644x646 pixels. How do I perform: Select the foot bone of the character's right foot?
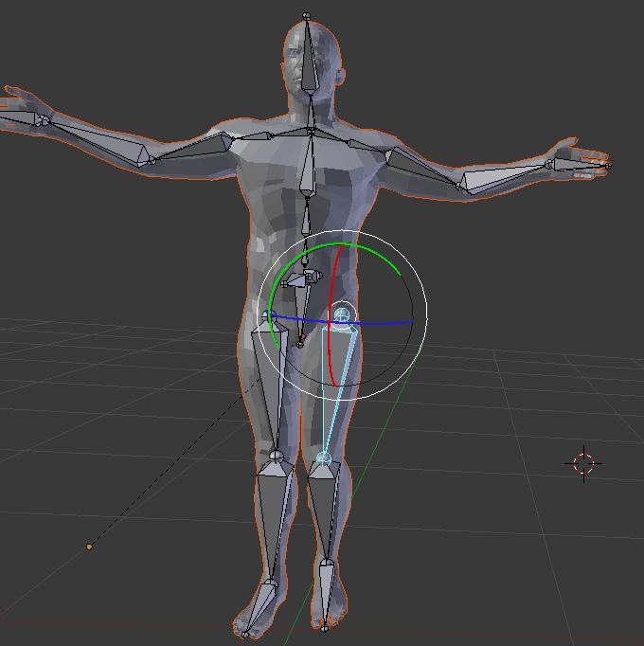tap(260, 608)
